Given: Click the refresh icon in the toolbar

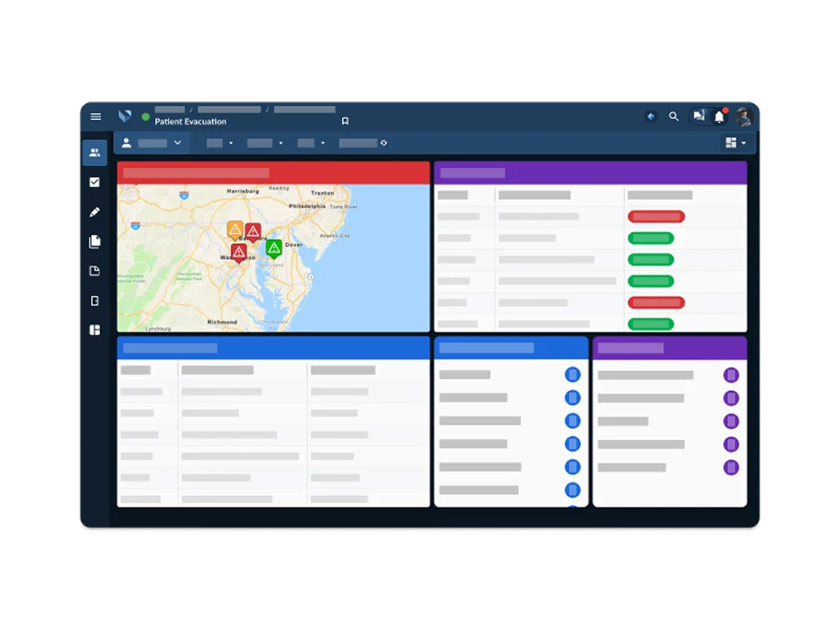Looking at the screenshot, I should (383, 143).
